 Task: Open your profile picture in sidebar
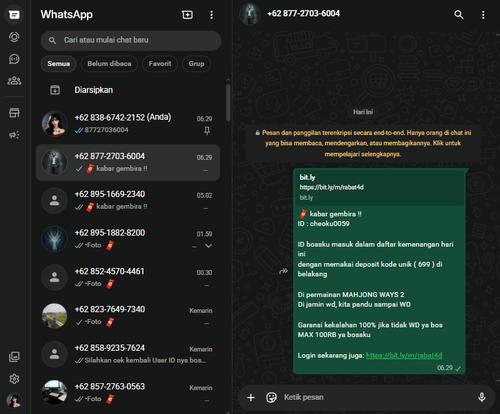point(14,401)
